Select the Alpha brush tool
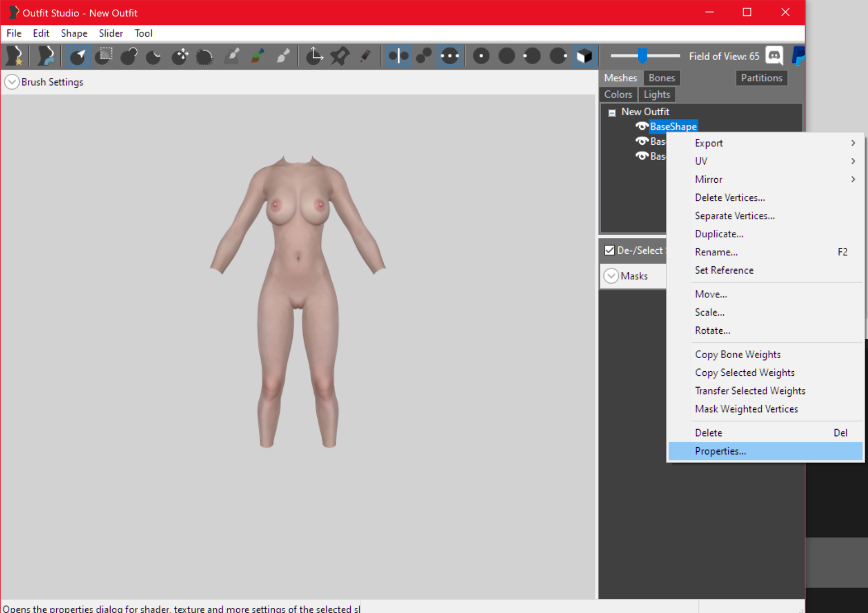868x613 pixels. coord(283,56)
